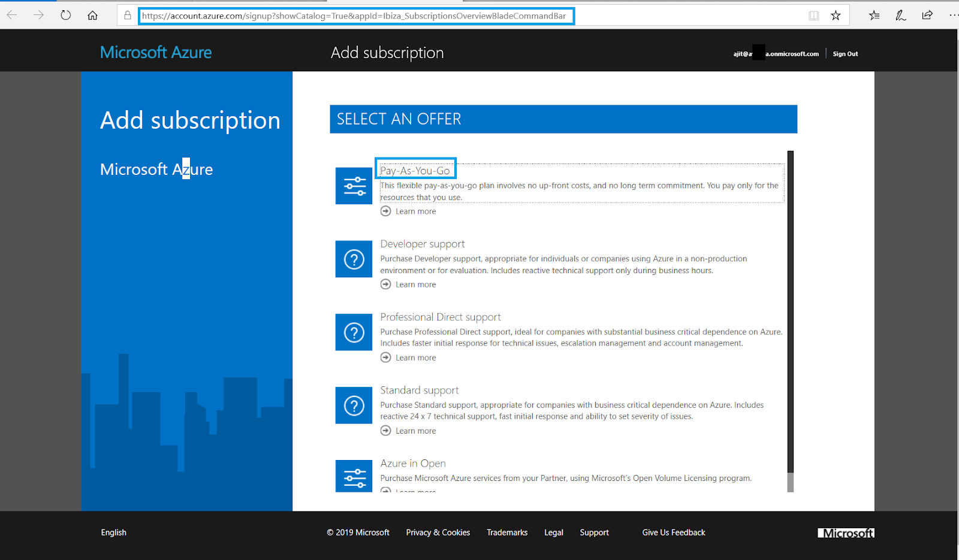The width and height of the screenshot is (959, 560).
Task: Open Reading view book icon
Action: click(813, 16)
